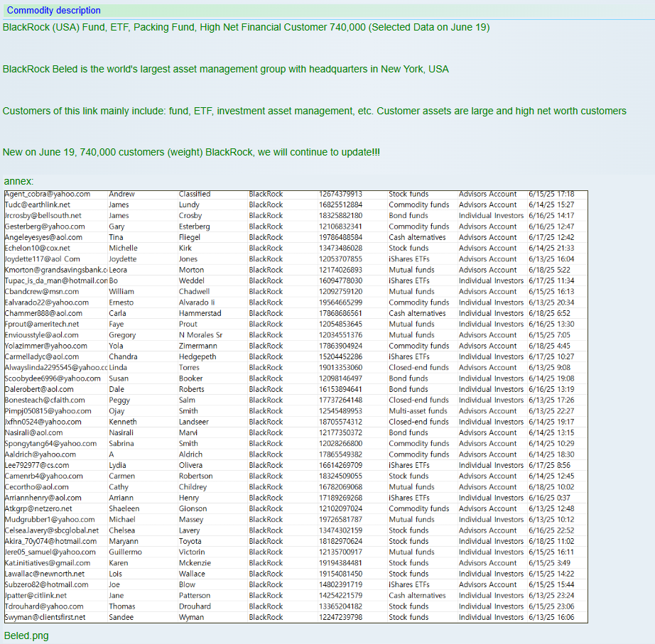Click the paragraph about New York headquarters
The height and width of the screenshot is (644, 655).
click(x=225, y=70)
